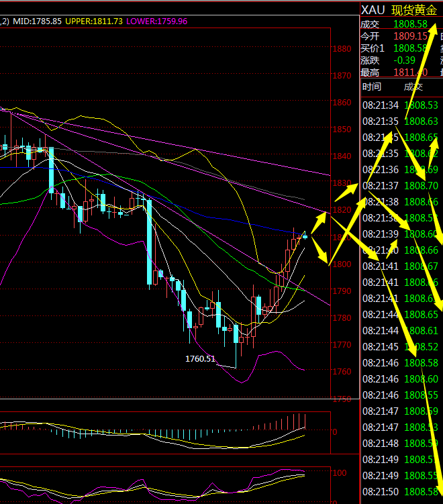Click the 08:21:50 latest tick row

(x=400, y=492)
